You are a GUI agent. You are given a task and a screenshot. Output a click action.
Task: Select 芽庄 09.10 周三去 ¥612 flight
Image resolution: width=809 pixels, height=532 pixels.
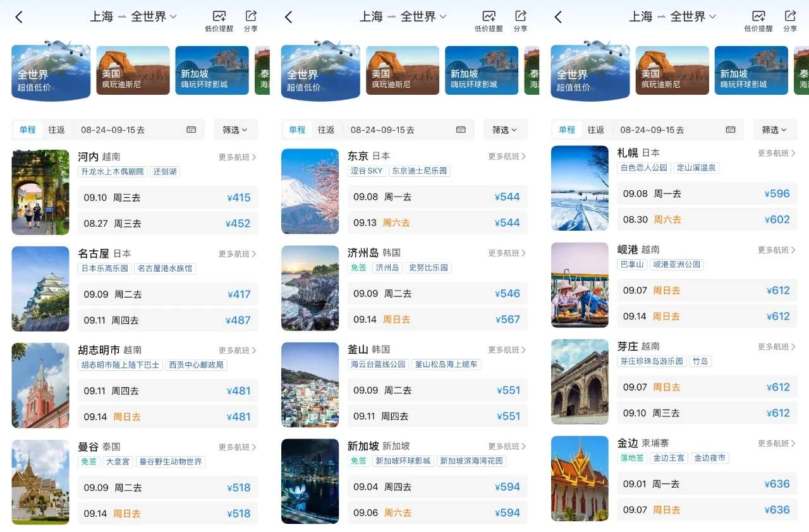(707, 413)
